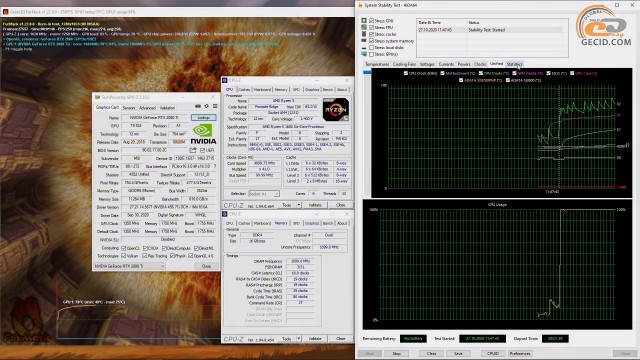The image size is (640, 360).
Task: Click the GPU-Z screenshot camera icon
Action: [198, 106]
